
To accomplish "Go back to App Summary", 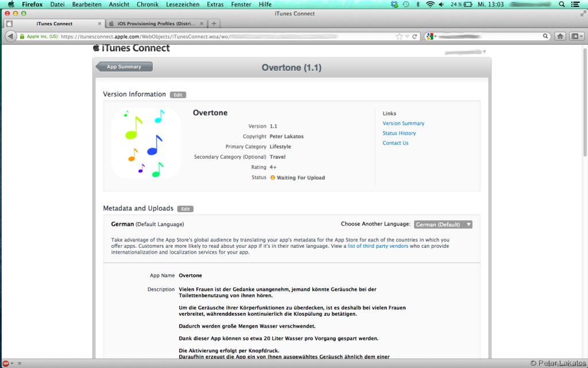I will click(124, 67).
